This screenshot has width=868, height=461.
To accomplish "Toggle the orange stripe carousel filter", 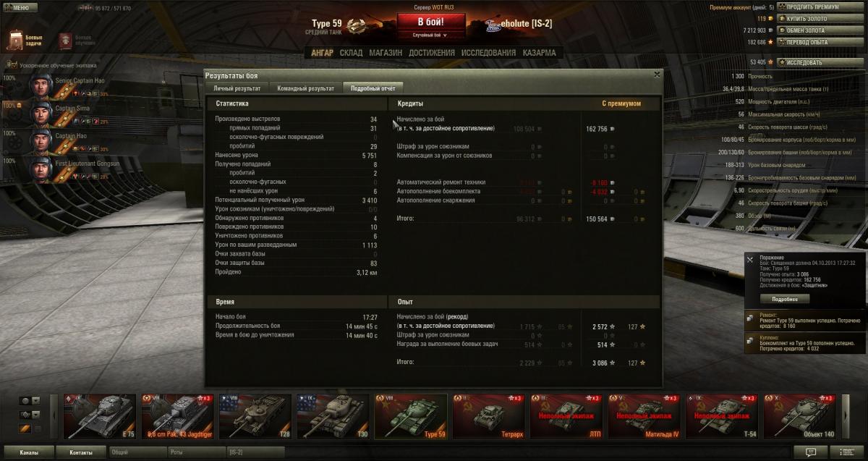I will (x=25, y=430).
